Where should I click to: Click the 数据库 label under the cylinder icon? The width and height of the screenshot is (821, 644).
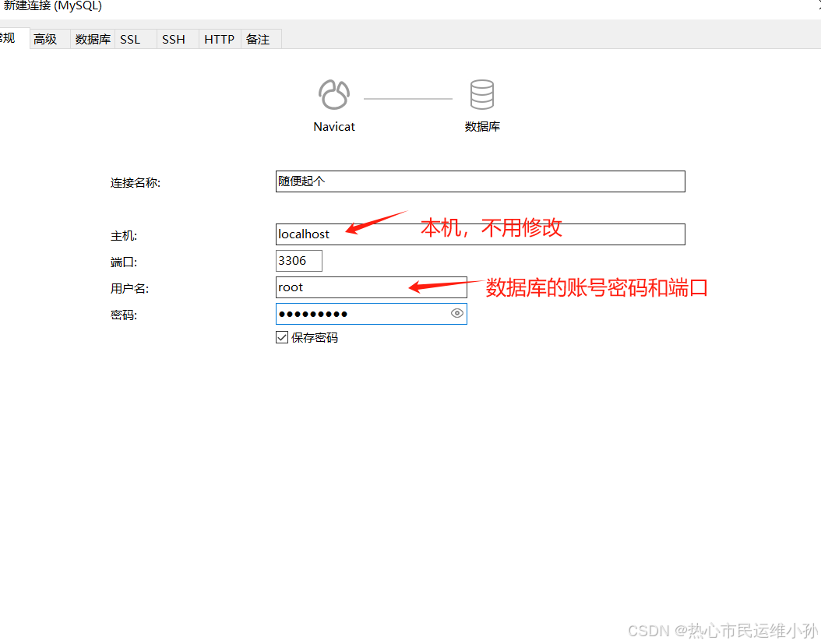coord(482,127)
